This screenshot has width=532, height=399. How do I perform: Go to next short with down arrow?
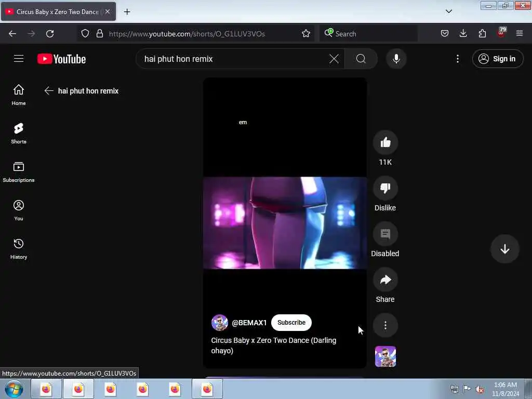pyautogui.click(x=504, y=249)
